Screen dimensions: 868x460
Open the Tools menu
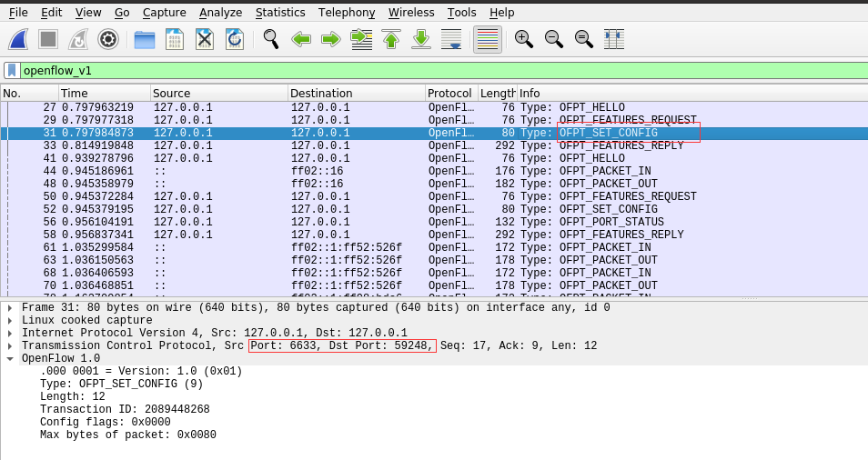(x=461, y=12)
